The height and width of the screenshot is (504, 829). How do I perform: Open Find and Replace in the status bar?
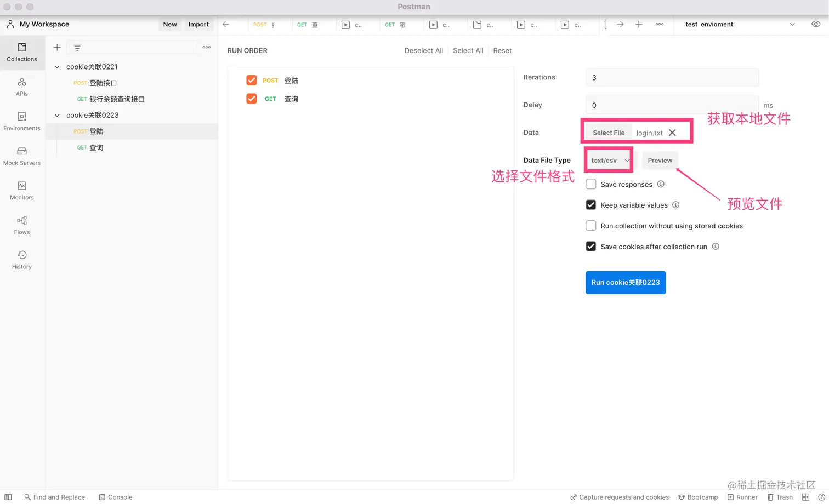55,497
